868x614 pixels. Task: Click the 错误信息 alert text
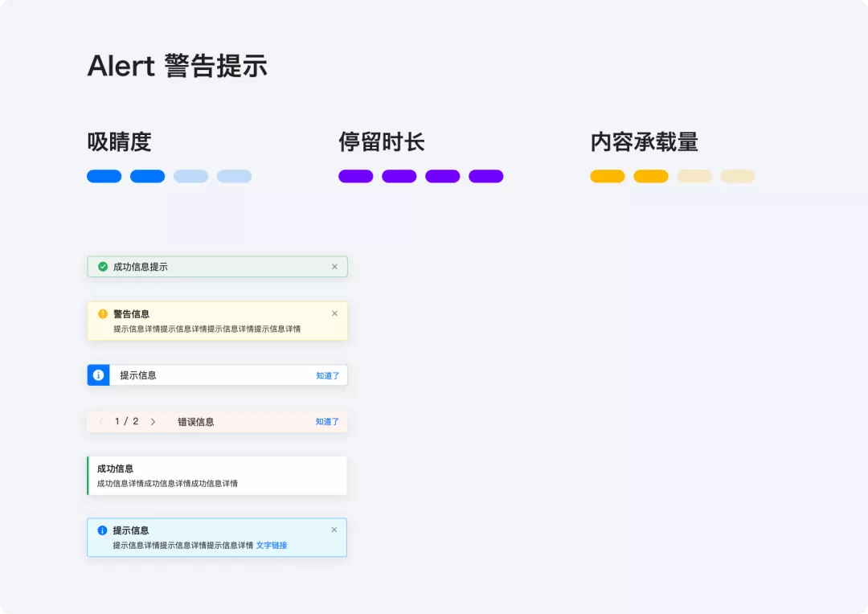pyautogui.click(x=196, y=422)
